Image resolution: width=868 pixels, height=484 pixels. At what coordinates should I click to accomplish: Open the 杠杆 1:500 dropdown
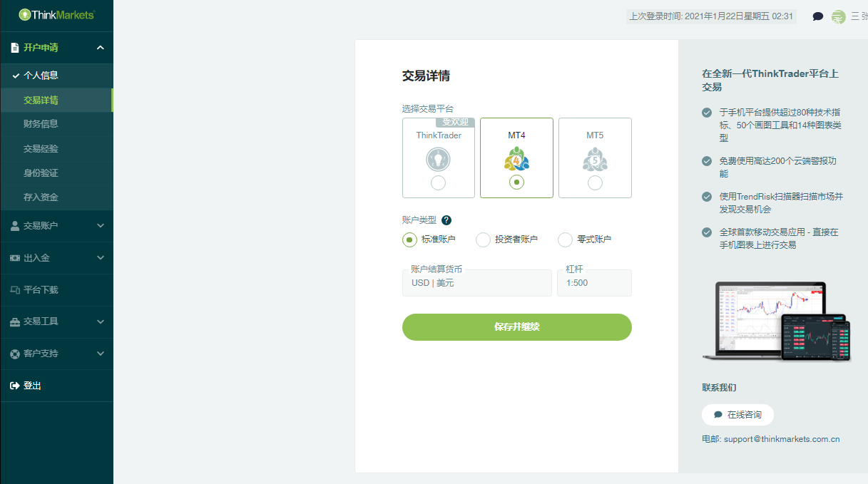tap(594, 283)
